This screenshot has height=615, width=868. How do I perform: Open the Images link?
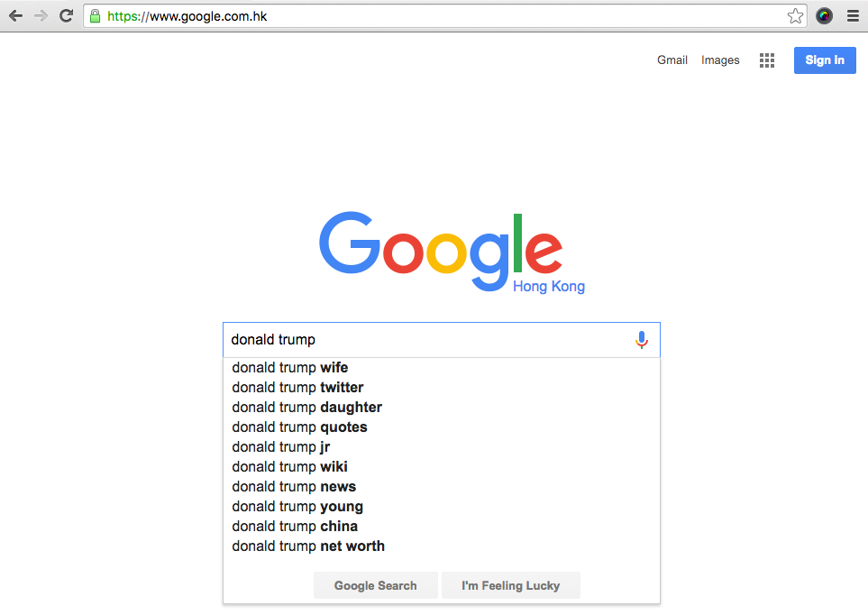pyautogui.click(x=720, y=60)
